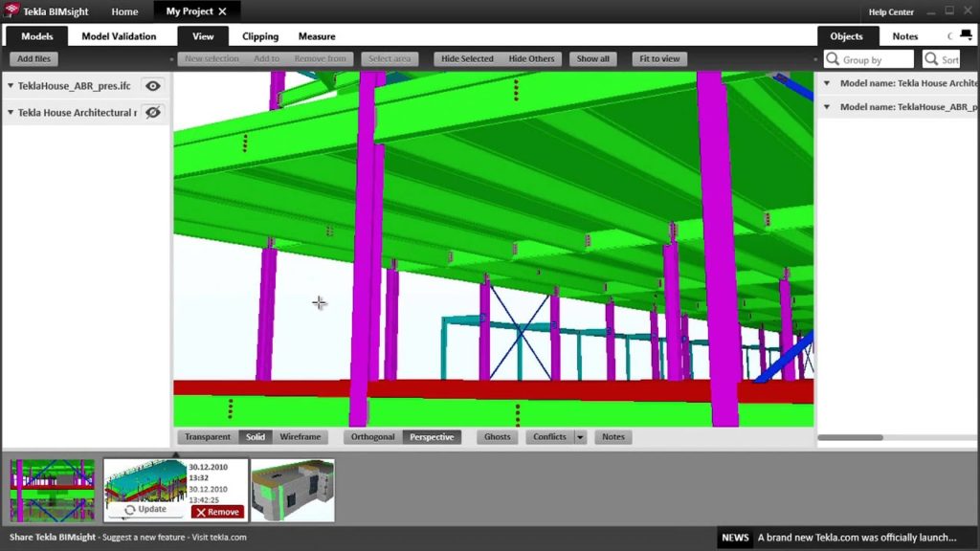This screenshot has height=551, width=980.
Task: Click the Add to selection button
Action: [x=266, y=58]
